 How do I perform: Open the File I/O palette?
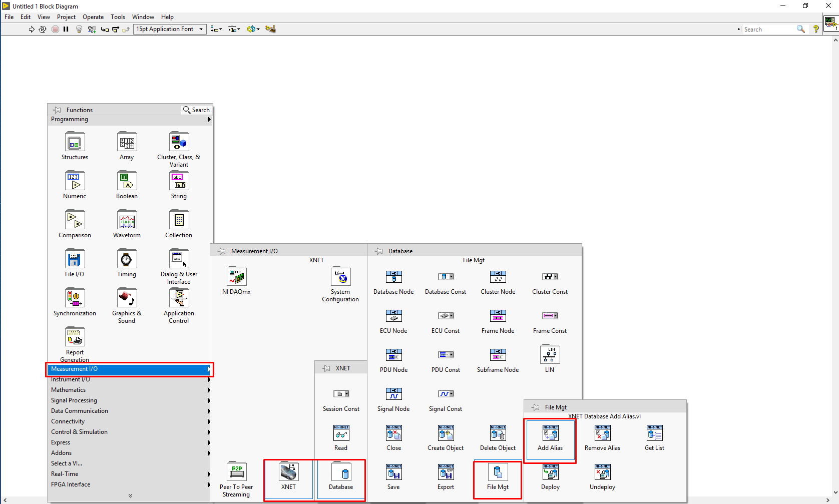(75, 259)
